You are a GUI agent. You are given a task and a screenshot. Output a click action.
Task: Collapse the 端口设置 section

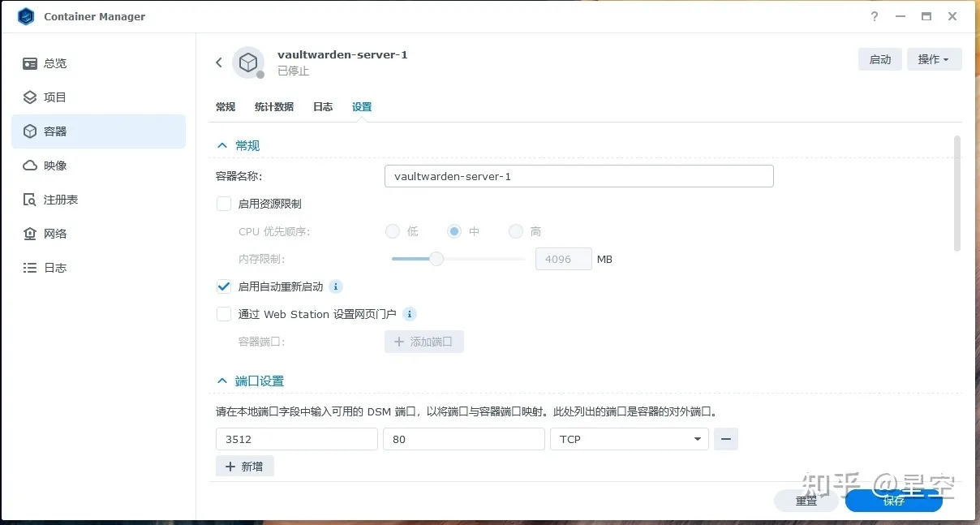tap(221, 381)
